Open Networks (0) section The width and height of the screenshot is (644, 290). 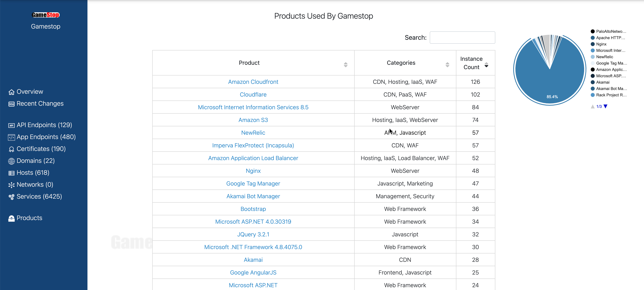tap(35, 185)
